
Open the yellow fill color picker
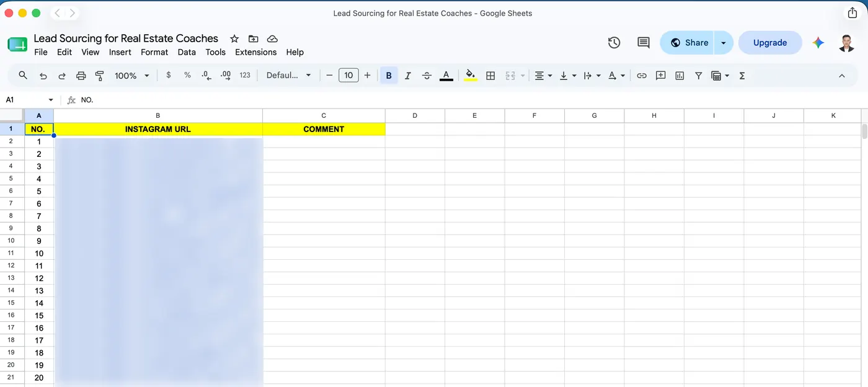click(471, 76)
